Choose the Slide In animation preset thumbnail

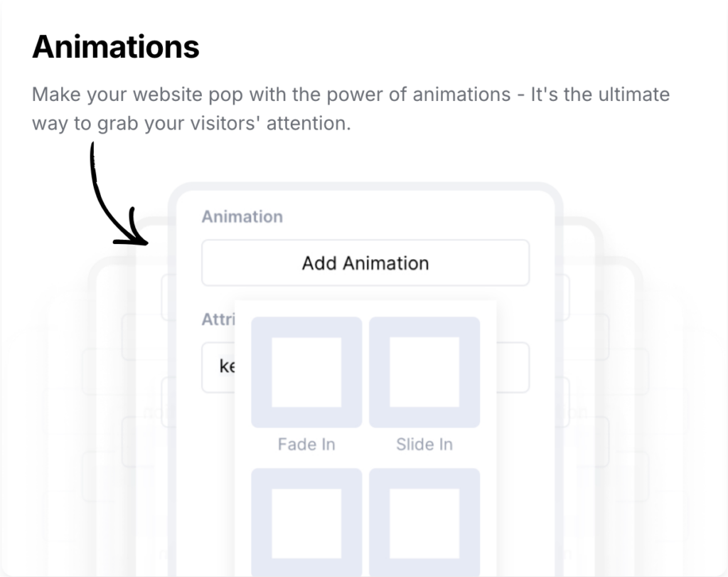(424, 371)
